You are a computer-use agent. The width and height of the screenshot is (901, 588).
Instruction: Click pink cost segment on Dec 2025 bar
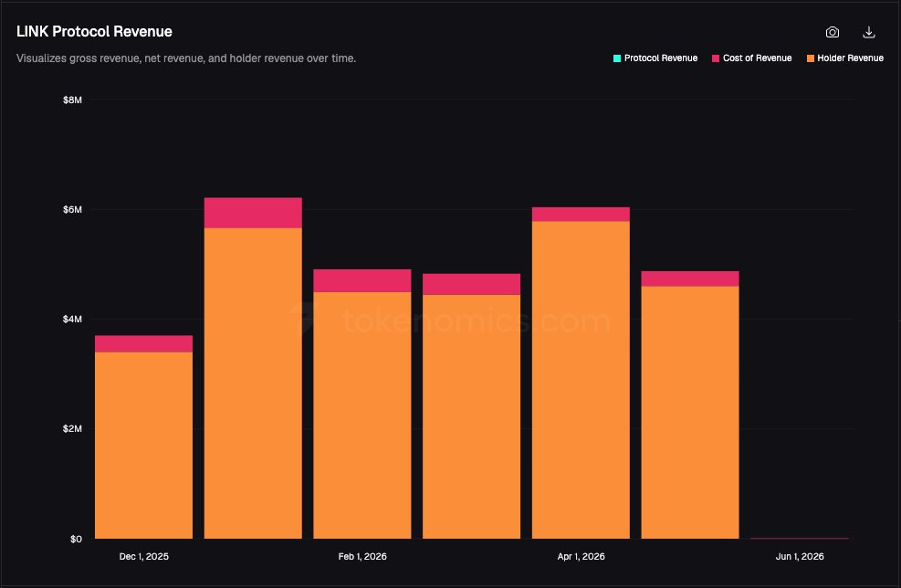pyautogui.click(x=143, y=343)
